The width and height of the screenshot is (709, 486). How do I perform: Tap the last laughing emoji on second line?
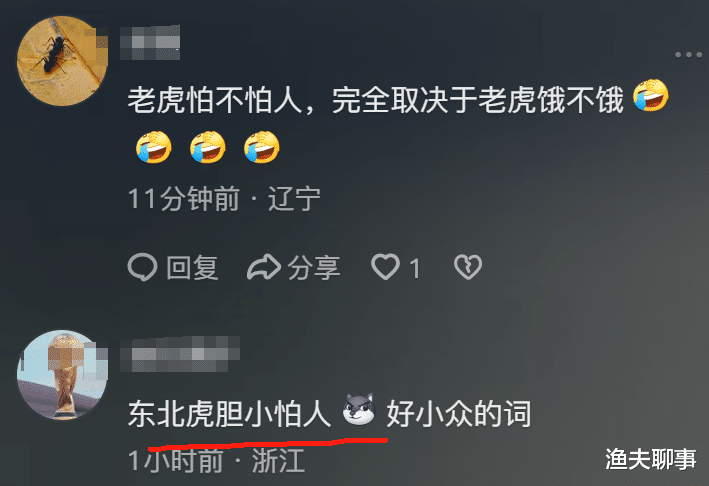tap(262, 147)
